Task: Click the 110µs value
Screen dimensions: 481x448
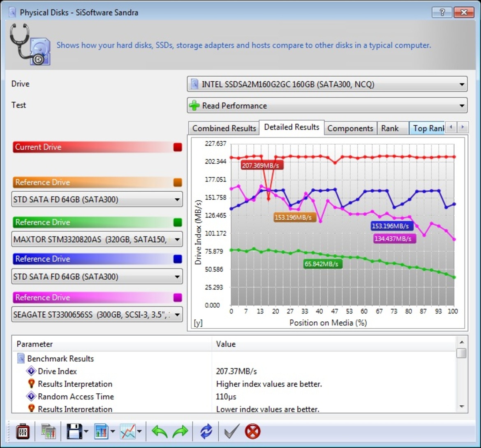Action: 226,397
